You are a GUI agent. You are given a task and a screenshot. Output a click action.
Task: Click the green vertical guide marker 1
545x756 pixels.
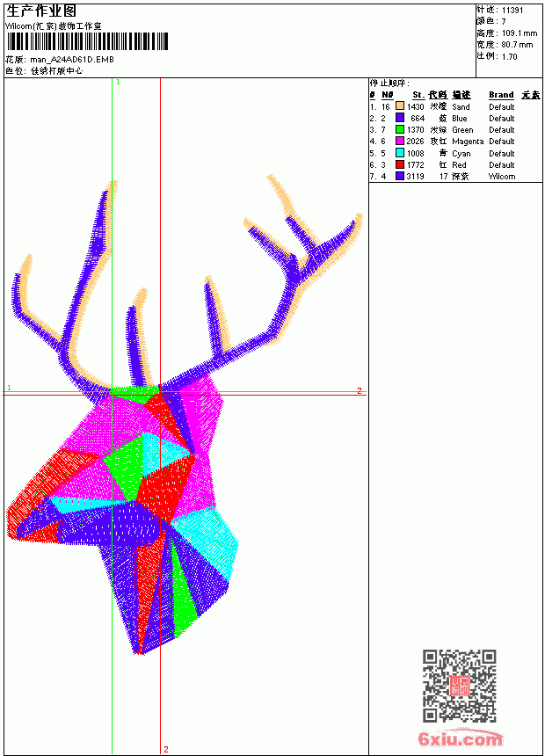[118, 83]
